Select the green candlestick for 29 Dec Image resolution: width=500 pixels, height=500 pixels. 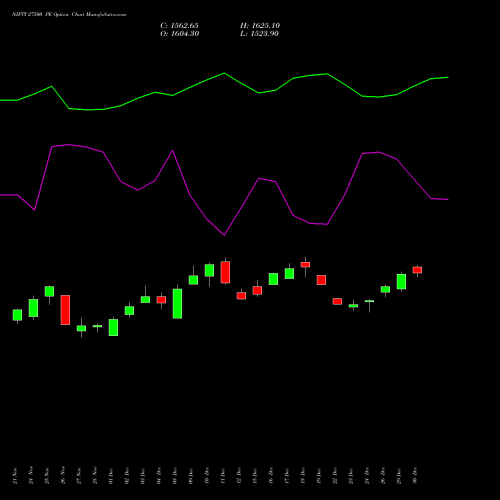(401, 282)
